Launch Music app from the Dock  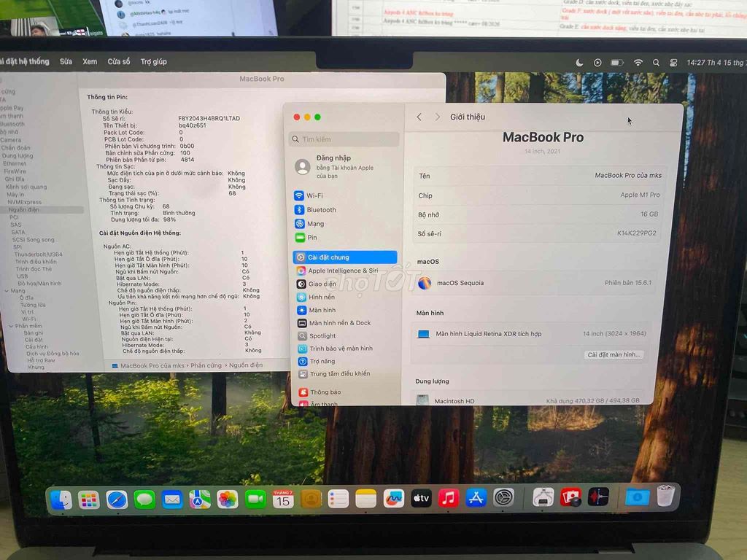449,498
